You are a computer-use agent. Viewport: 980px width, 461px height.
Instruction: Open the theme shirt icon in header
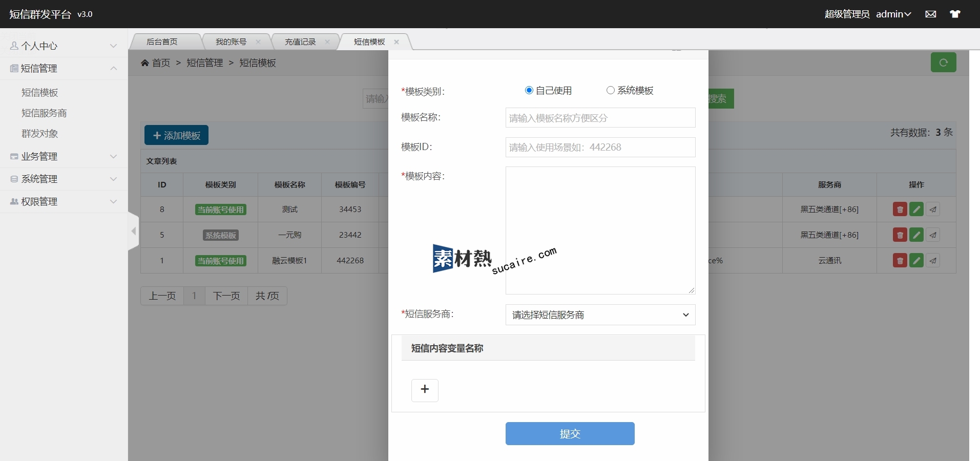955,14
